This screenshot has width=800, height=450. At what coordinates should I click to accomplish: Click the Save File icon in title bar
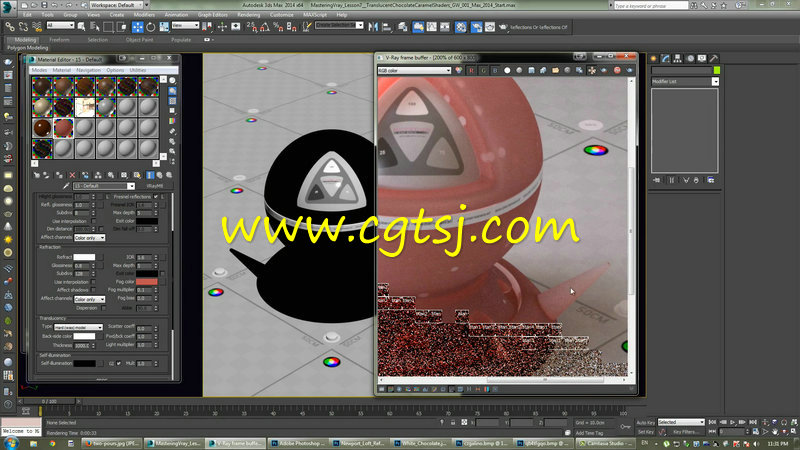coord(44,5)
